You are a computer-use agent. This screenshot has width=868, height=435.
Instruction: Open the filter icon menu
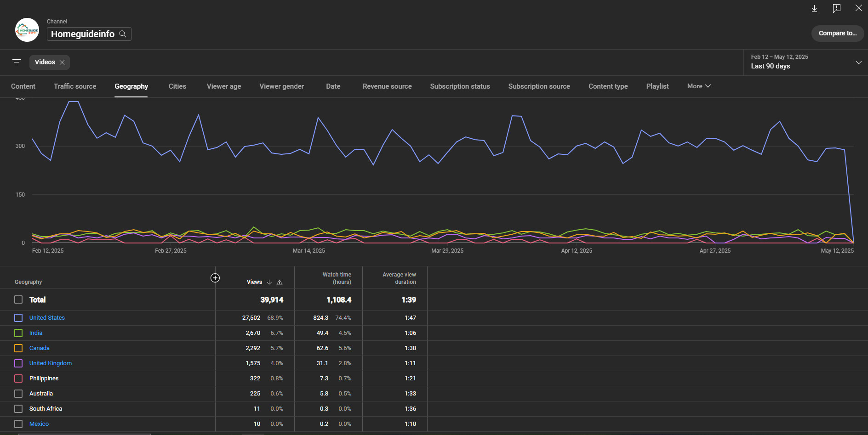click(17, 62)
